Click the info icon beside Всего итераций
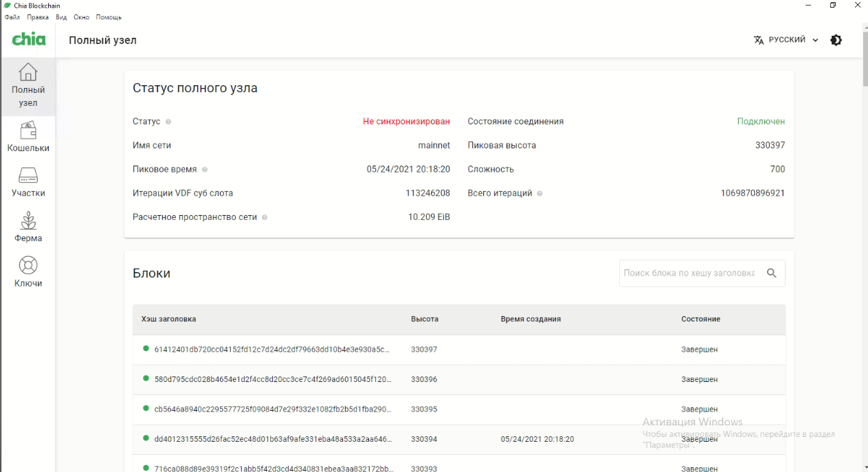This screenshot has height=472, width=868. tap(539, 194)
